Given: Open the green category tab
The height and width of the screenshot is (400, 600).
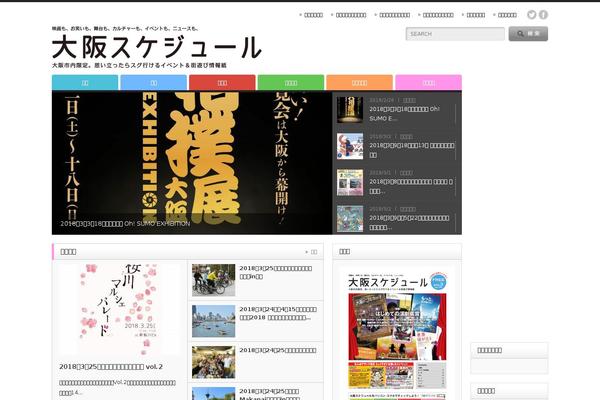Looking at the screenshot, I should pyautogui.click(x=291, y=83).
